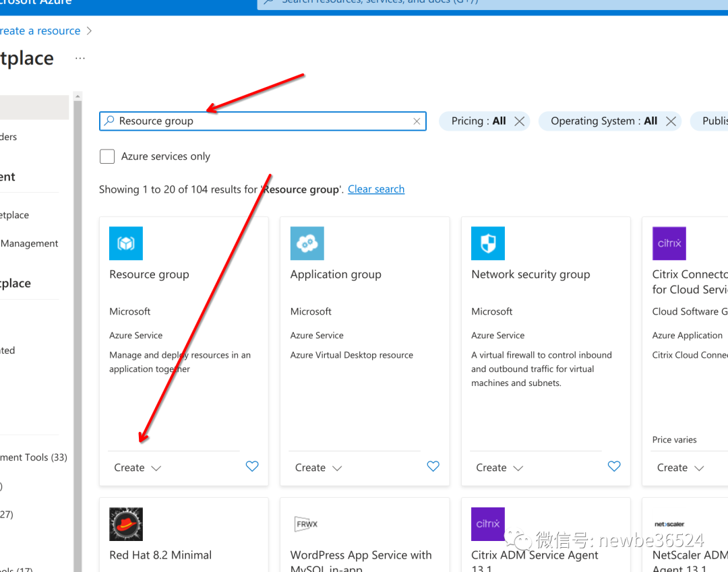Click the Resource group cube icon
728x572 pixels.
(x=126, y=243)
